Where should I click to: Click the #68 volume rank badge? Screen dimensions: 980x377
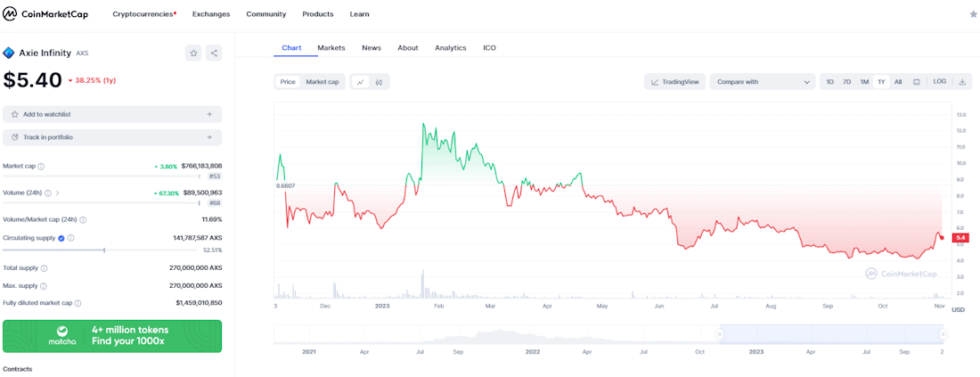[x=216, y=202]
